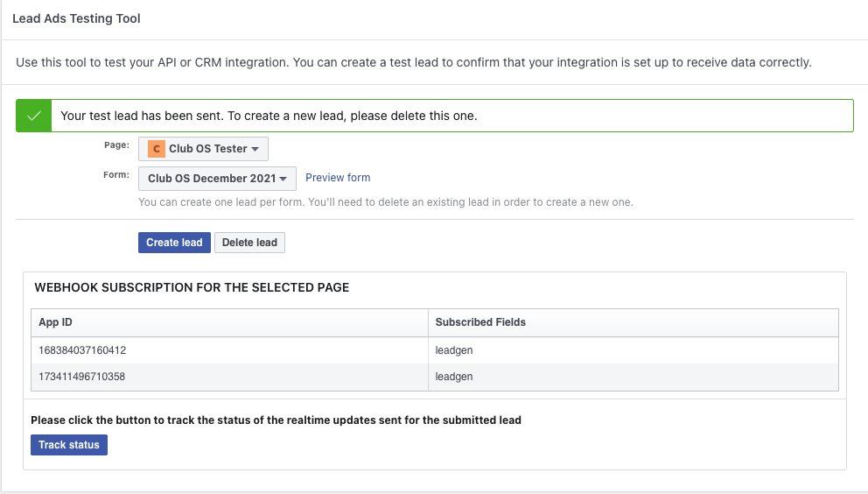Open the Preview form link
Image resolution: width=868 pixels, height=494 pixels.
(338, 178)
